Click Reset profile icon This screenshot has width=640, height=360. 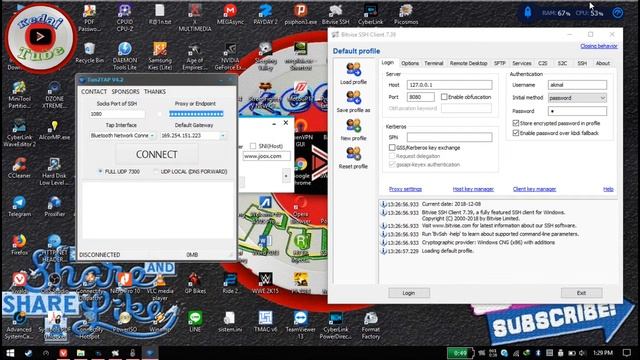pyautogui.click(x=353, y=158)
